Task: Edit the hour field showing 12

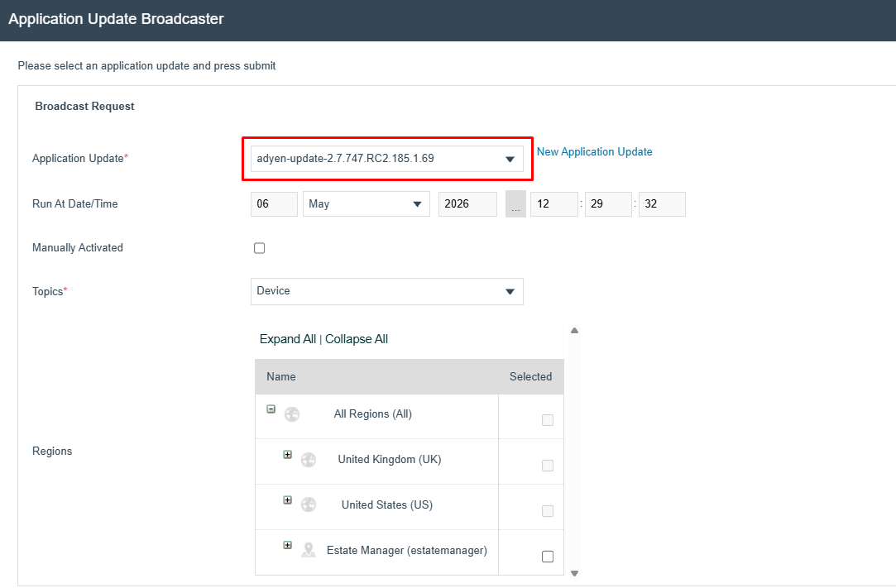Action: point(554,204)
